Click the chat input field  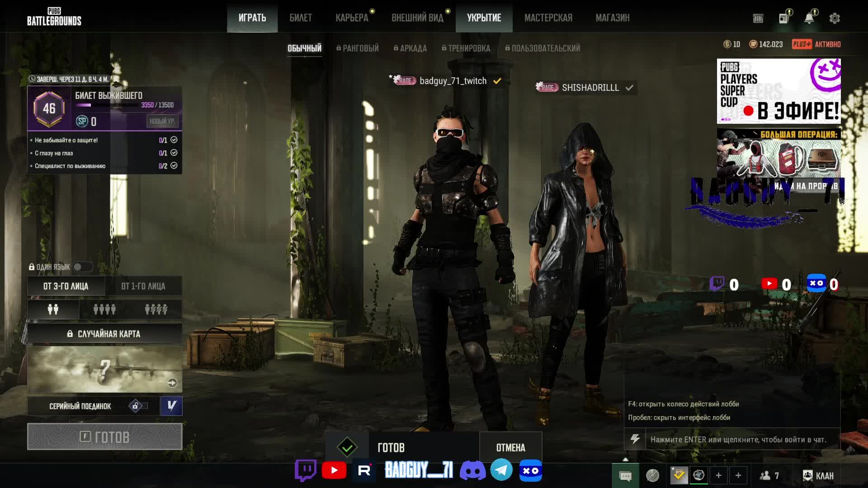743,439
